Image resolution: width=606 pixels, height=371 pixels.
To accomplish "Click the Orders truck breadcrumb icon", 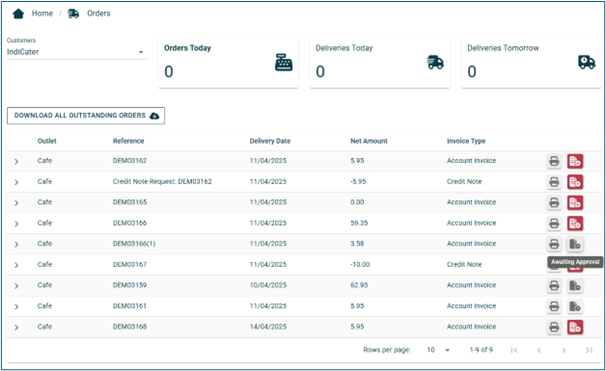I will pyautogui.click(x=73, y=14).
